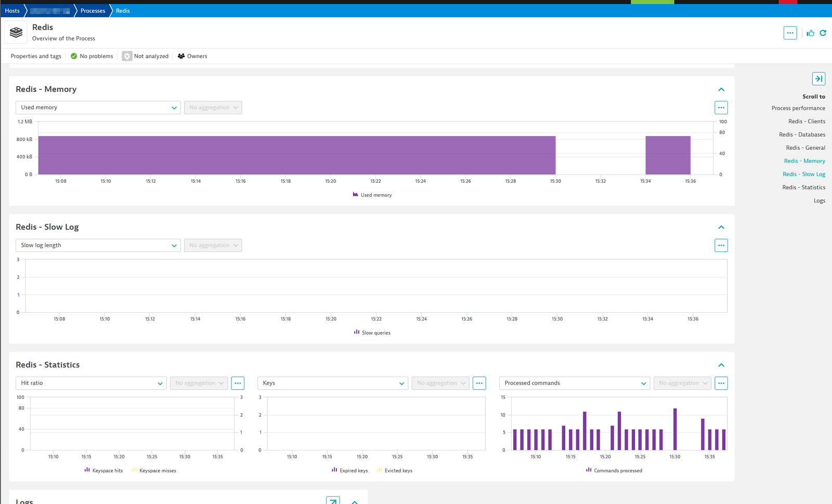Viewport: 832px width, 504px height.
Task: Click the Owners people icon
Action: pos(181,56)
